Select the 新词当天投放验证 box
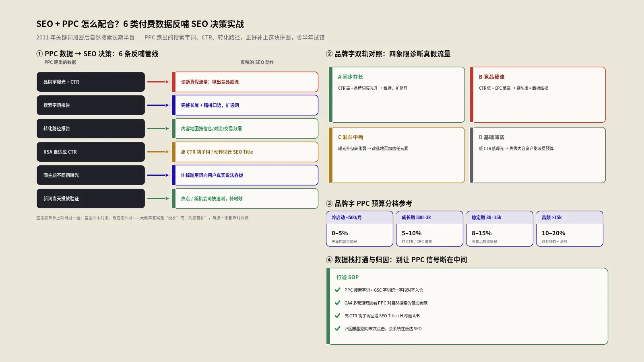The height and width of the screenshot is (362, 644). point(91,198)
